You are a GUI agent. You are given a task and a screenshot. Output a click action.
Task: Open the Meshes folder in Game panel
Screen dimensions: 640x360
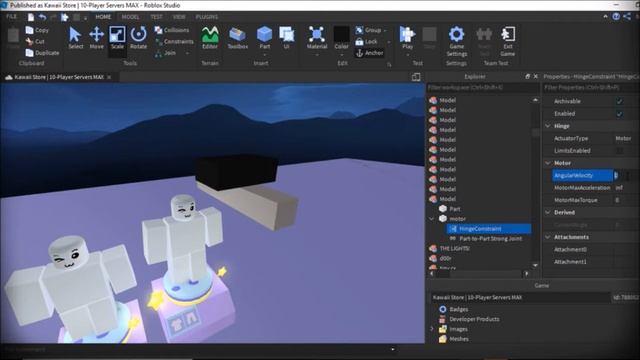pyautogui.click(x=459, y=339)
